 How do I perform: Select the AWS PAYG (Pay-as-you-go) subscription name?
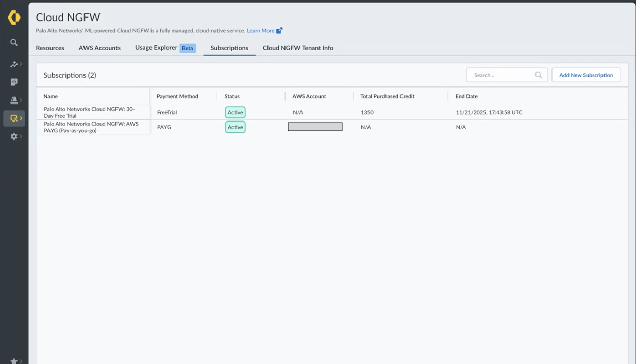(x=91, y=127)
